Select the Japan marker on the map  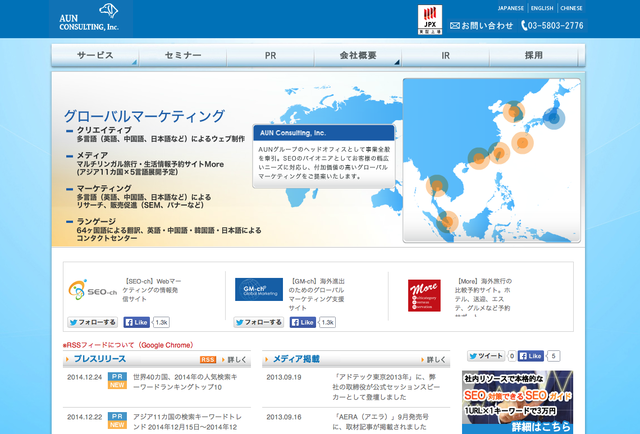pyautogui.click(x=553, y=118)
